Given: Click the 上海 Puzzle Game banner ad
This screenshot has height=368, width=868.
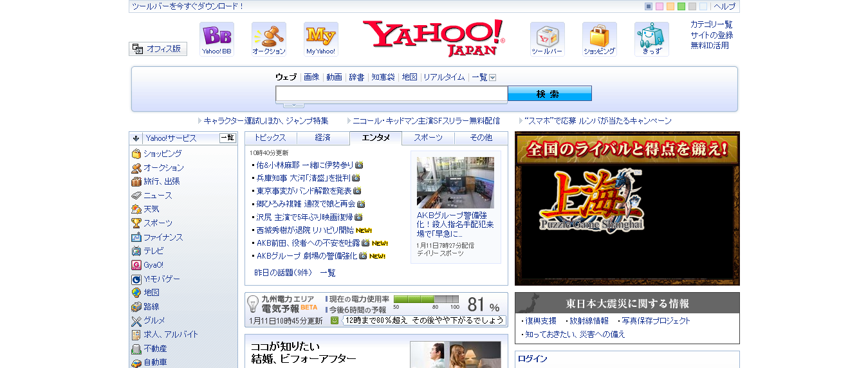Looking at the screenshot, I should point(627,208).
